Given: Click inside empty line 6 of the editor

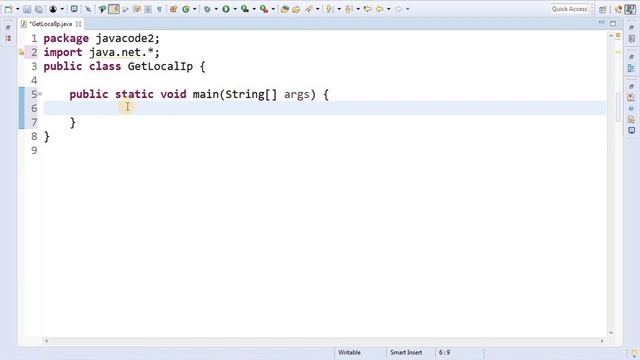Looking at the screenshot, I should pos(324,108).
